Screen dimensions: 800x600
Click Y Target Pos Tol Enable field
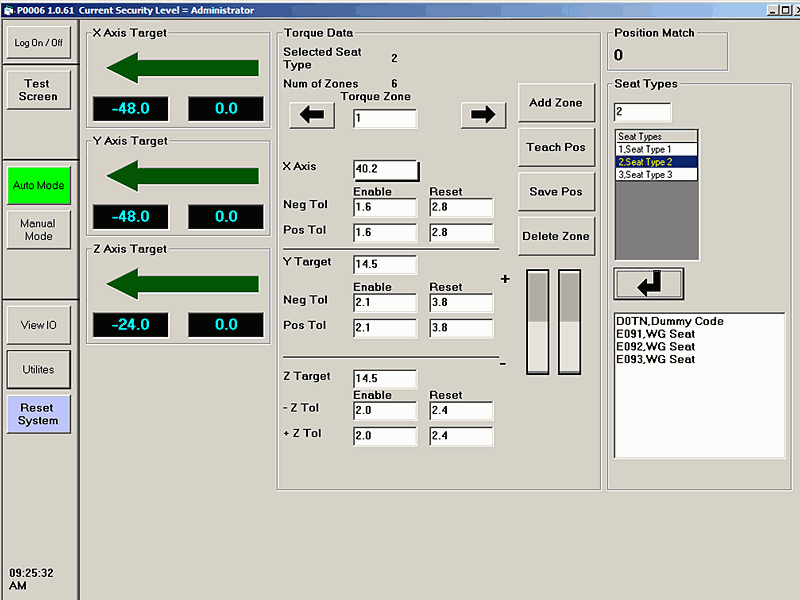tap(385, 328)
